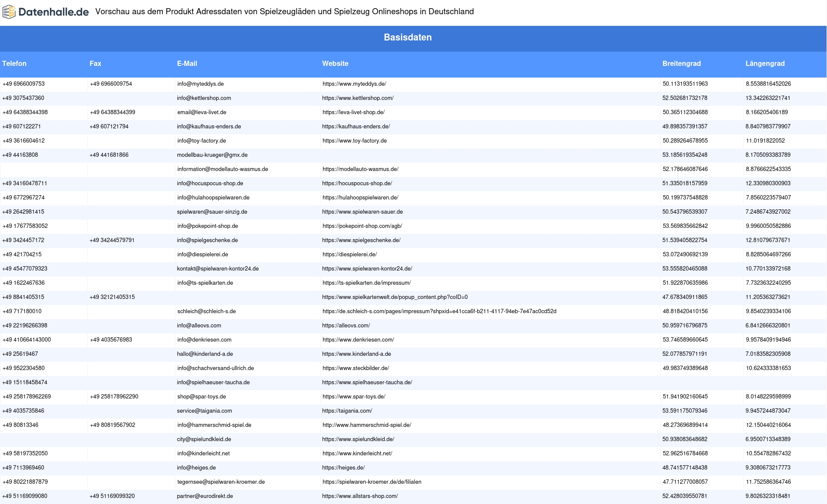Image resolution: width=827 pixels, height=504 pixels.
Task: Click the Längengrad column header
Action: (765, 63)
